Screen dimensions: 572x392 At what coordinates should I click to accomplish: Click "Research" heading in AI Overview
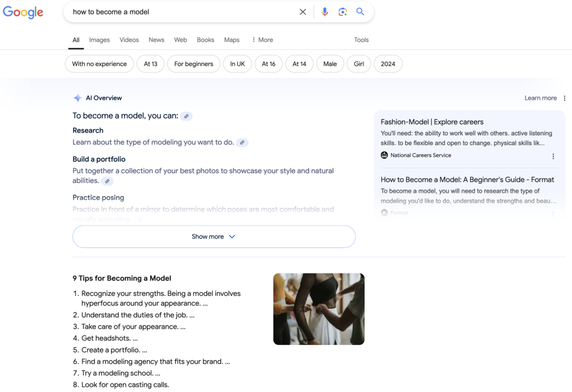[x=88, y=131]
